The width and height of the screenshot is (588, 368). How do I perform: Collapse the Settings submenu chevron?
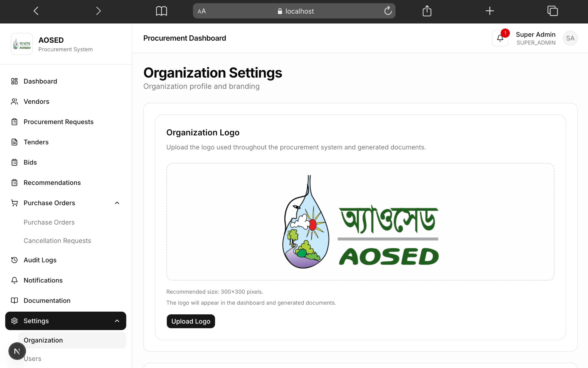[x=117, y=321]
